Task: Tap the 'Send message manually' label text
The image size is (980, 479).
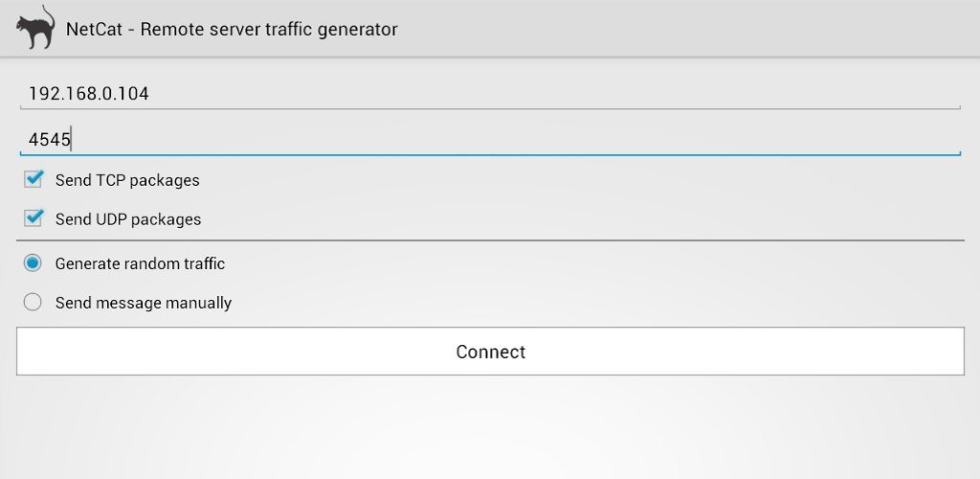Action: click(x=144, y=304)
